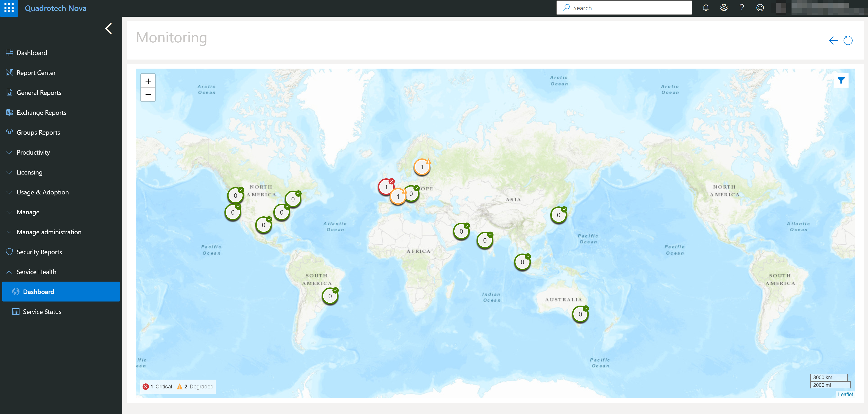The width and height of the screenshot is (868, 414).
Task: Click the orange degraded marker over Scandinavia
Action: click(x=422, y=167)
